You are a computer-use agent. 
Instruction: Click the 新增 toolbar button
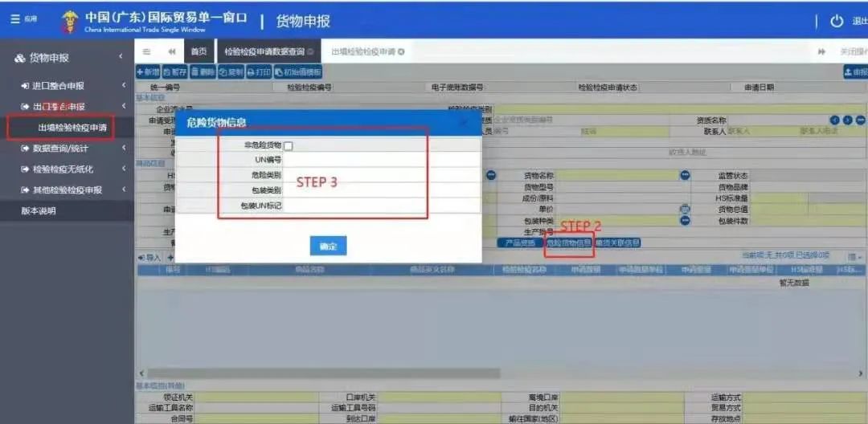[148, 71]
